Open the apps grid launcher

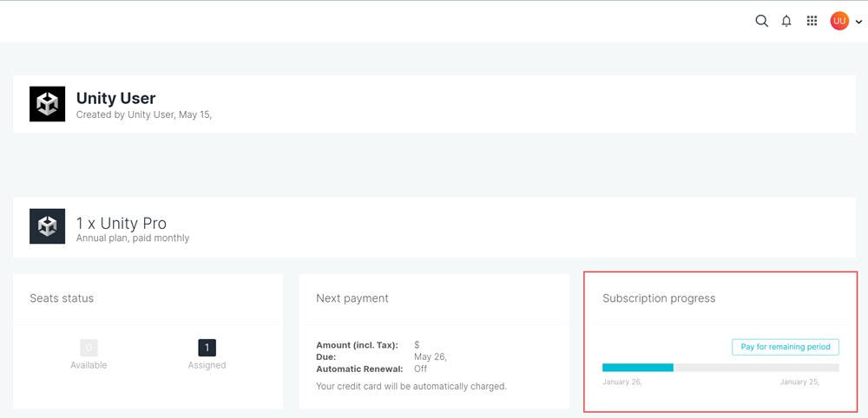pos(812,21)
